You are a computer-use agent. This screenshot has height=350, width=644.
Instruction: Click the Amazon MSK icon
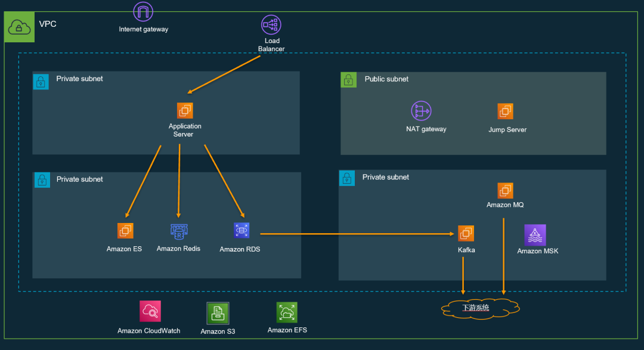[535, 235]
